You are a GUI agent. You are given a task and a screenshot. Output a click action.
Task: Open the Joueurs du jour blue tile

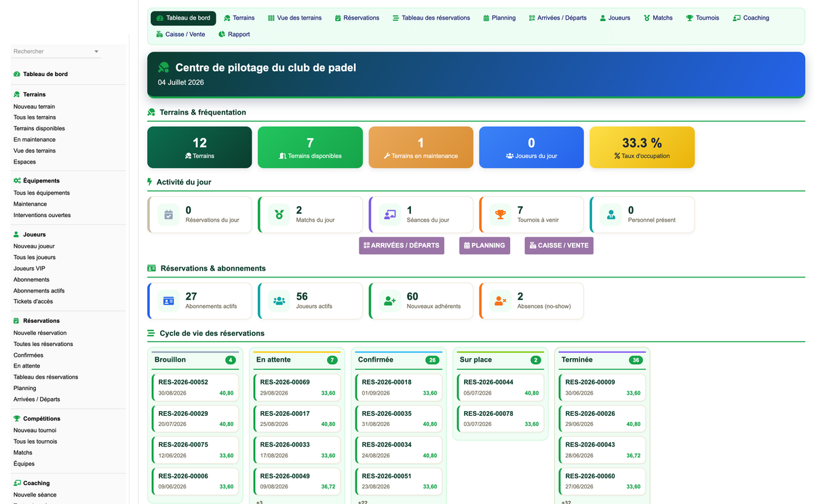pos(531,147)
